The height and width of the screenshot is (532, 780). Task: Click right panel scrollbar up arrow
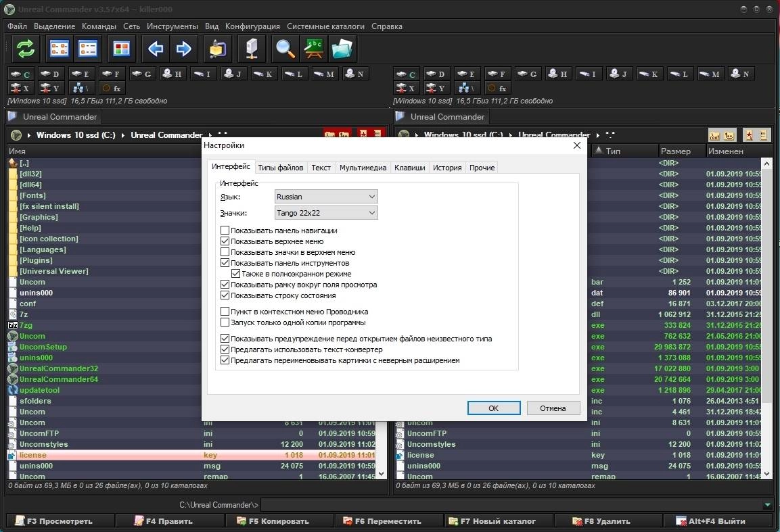(766, 163)
